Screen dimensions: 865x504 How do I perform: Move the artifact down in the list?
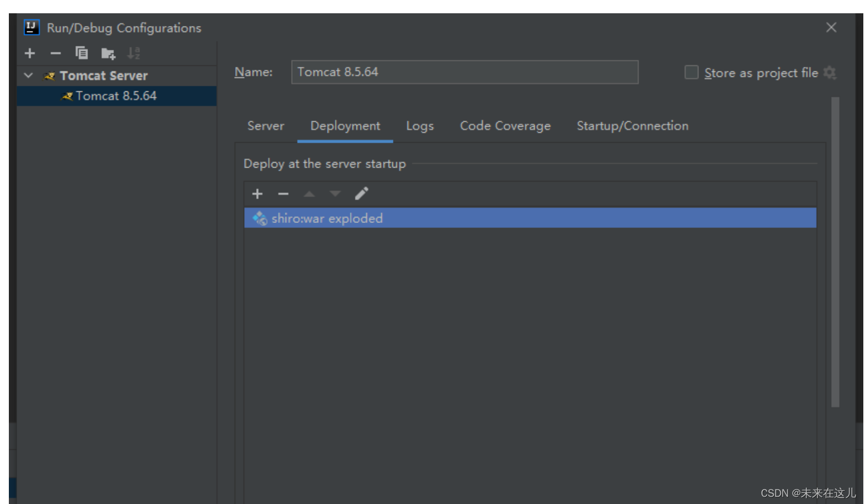335,194
